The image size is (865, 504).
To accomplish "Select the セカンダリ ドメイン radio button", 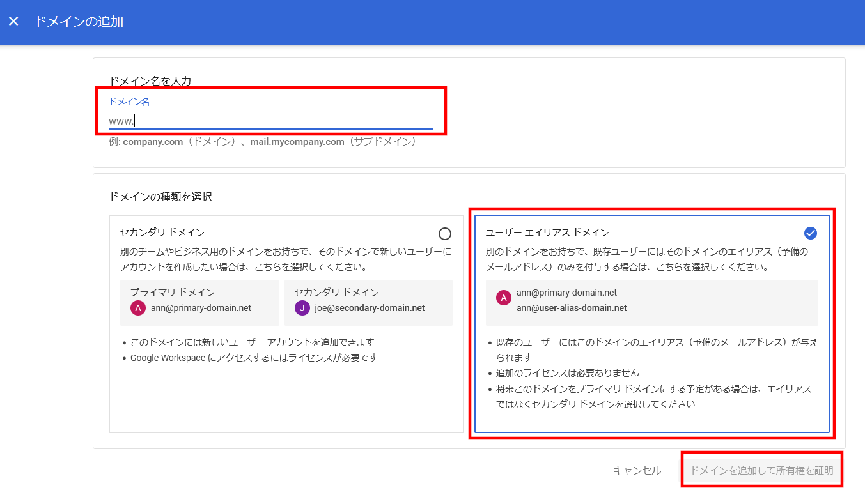I will [445, 233].
